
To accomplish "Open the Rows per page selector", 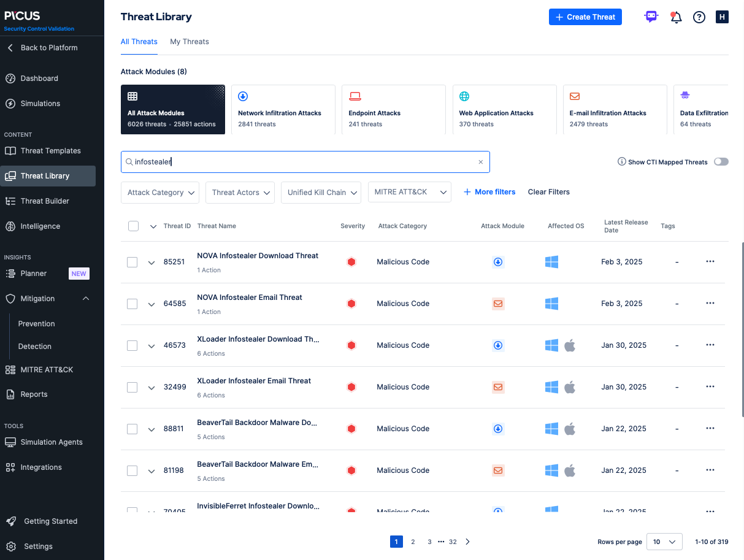I will coord(664,542).
